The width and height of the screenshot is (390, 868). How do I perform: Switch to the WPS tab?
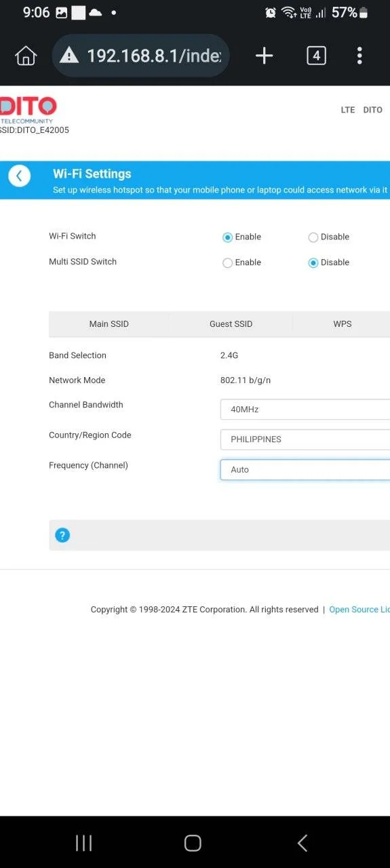pos(343,324)
